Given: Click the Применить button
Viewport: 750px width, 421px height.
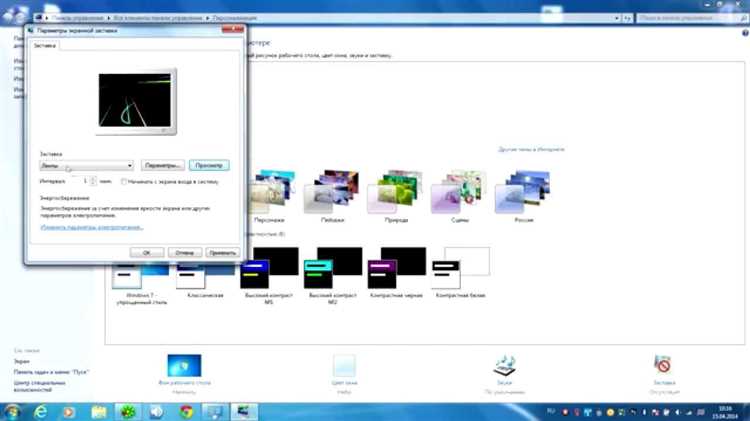Looking at the screenshot, I should pyautogui.click(x=222, y=253).
